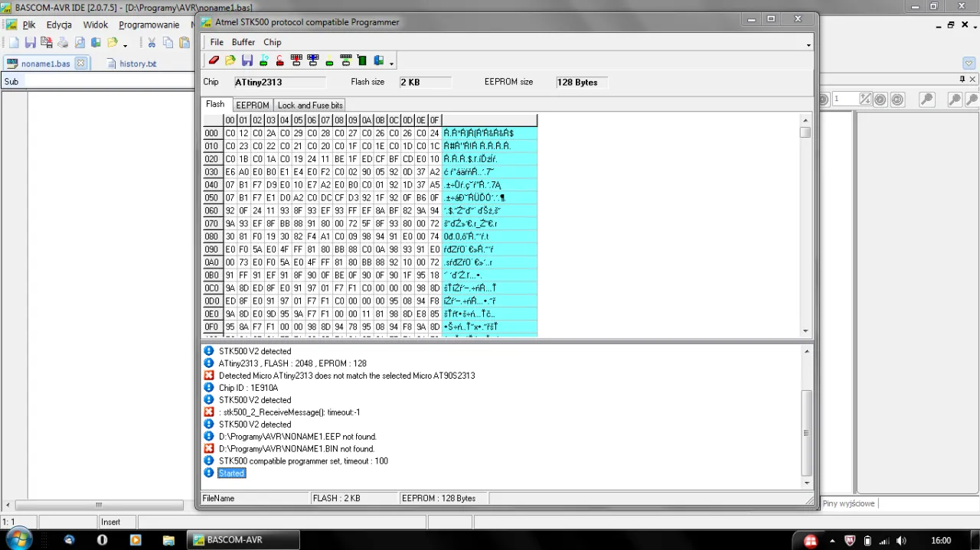Switch to the history.txt document tab
Image resolution: width=980 pixels, height=550 pixels.
pyautogui.click(x=137, y=63)
